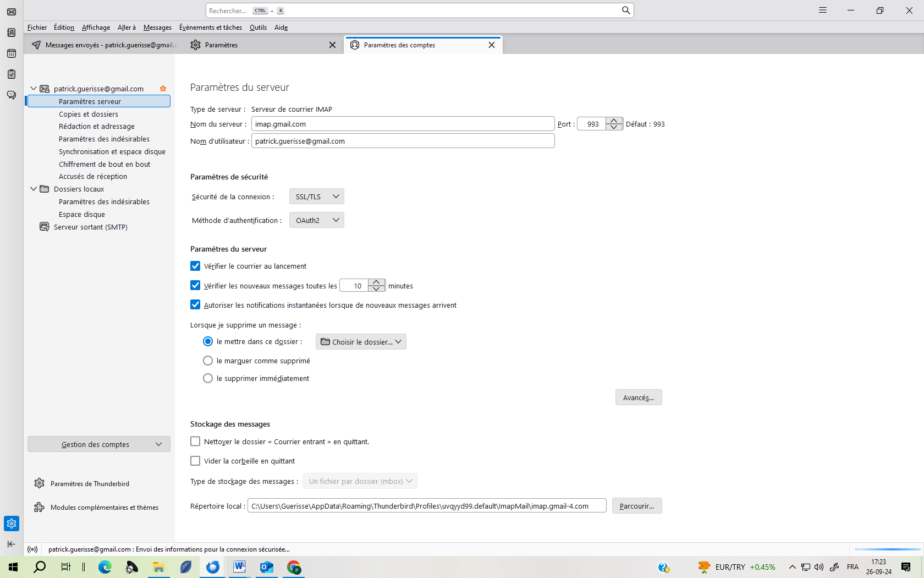Open the Mail space icon

click(x=12, y=12)
